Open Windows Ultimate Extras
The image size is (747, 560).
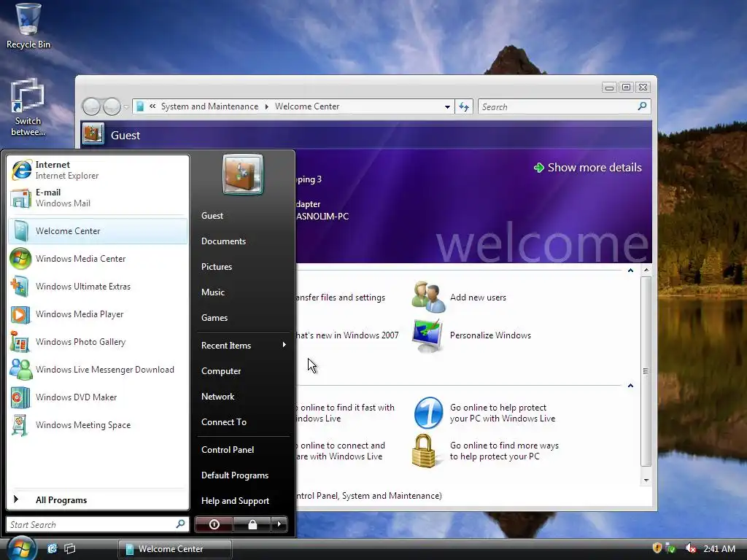click(x=98, y=286)
